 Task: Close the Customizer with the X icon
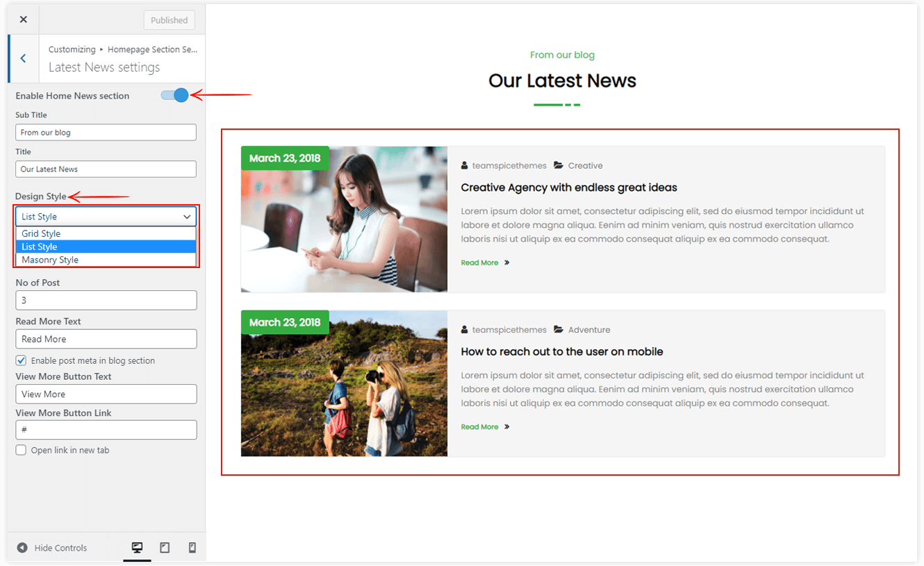pos(23,20)
